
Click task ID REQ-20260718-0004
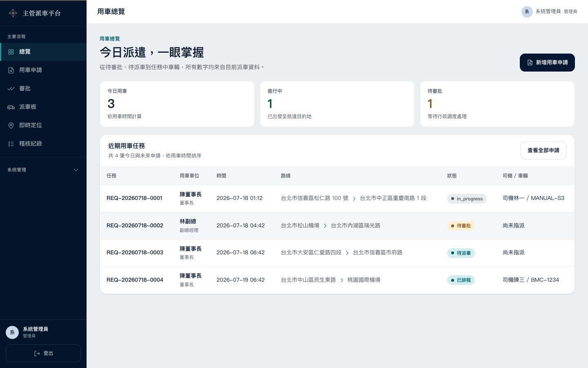pyautogui.click(x=135, y=280)
